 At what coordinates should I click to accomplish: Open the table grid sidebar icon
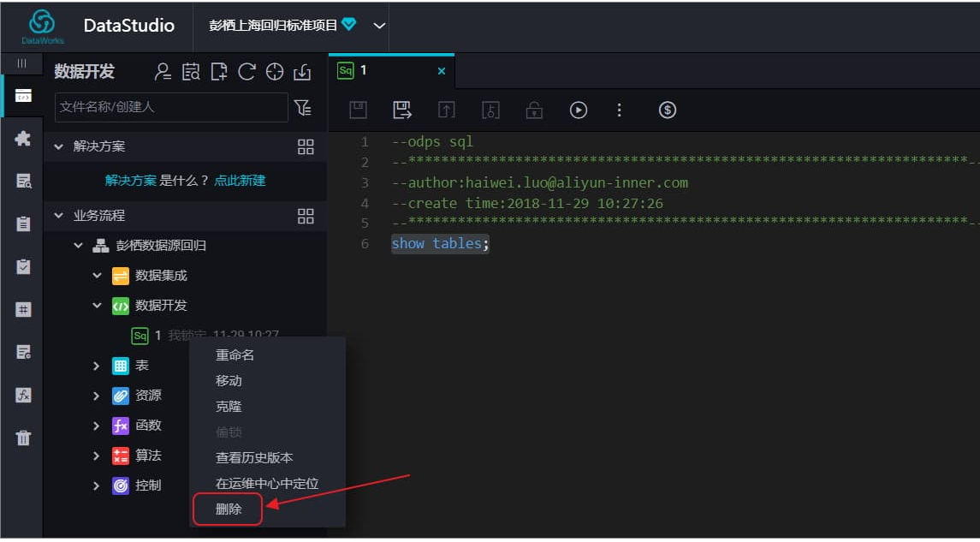tap(23, 309)
